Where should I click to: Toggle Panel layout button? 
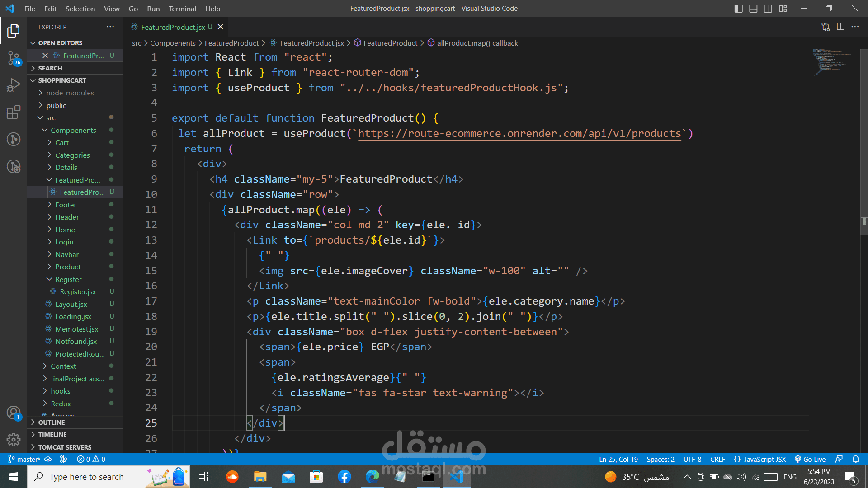753,9
